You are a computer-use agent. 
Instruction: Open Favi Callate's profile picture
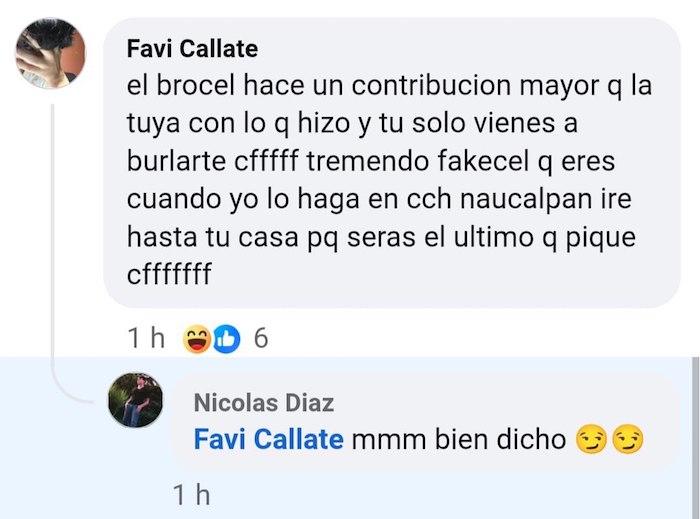click(50, 54)
